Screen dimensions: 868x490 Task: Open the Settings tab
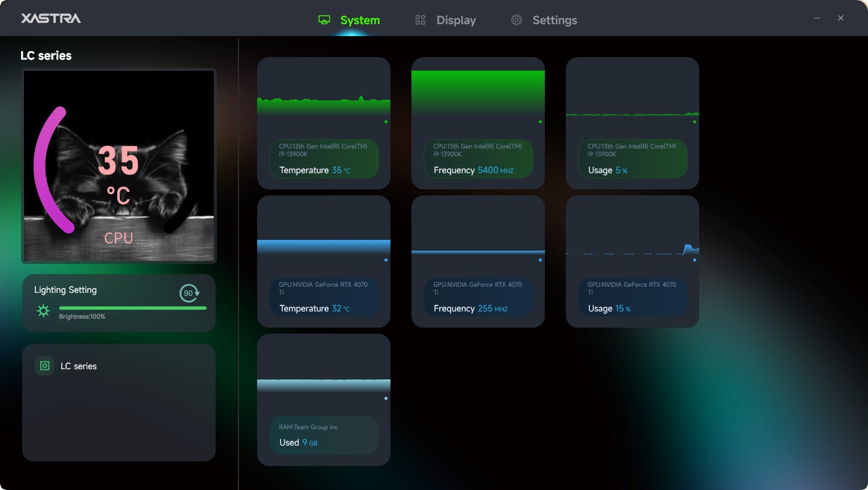pos(544,20)
